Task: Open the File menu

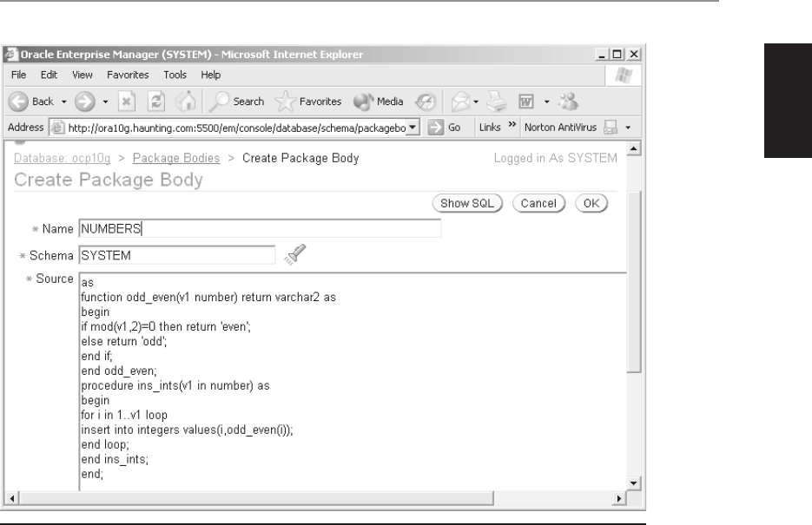Action: pyautogui.click(x=18, y=75)
